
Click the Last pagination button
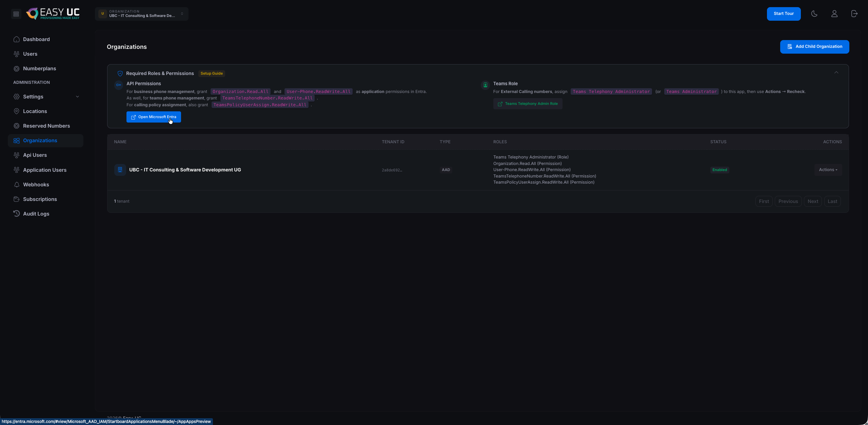tap(832, 201)
